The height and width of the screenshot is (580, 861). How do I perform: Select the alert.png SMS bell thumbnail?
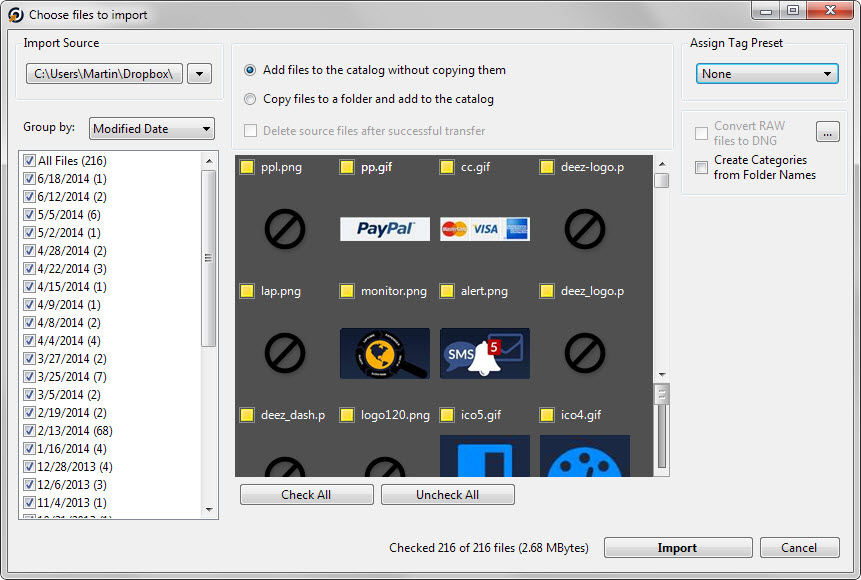point(485,353)
